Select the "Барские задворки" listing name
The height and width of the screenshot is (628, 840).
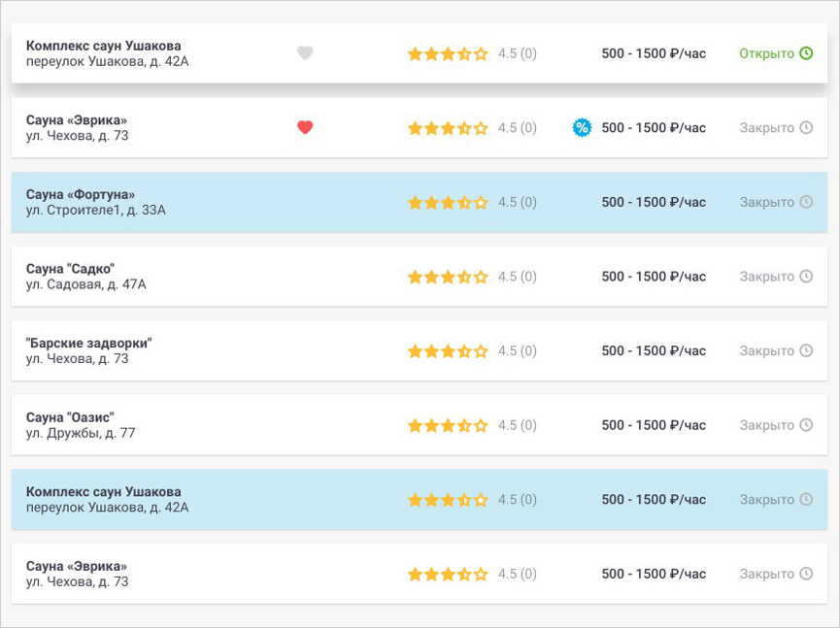89,343
